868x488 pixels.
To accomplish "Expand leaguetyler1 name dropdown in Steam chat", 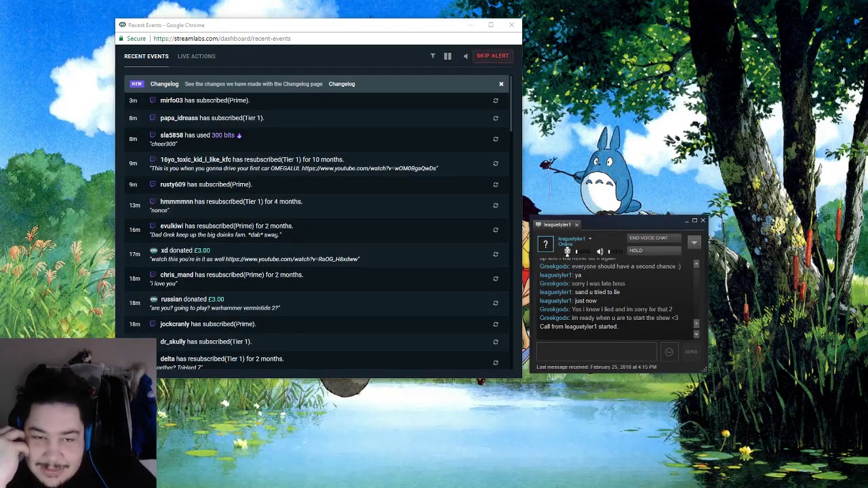I will [590, 239].
